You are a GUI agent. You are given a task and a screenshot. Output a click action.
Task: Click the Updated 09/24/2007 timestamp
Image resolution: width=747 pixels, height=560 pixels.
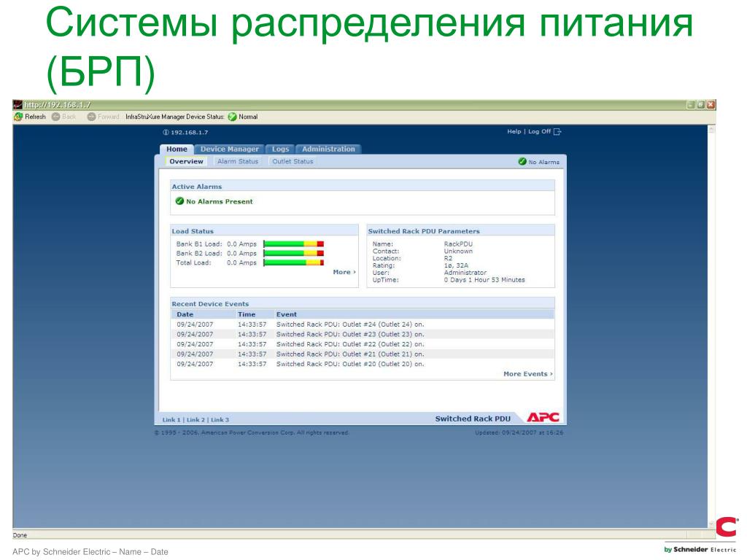(x=519, y=432)
